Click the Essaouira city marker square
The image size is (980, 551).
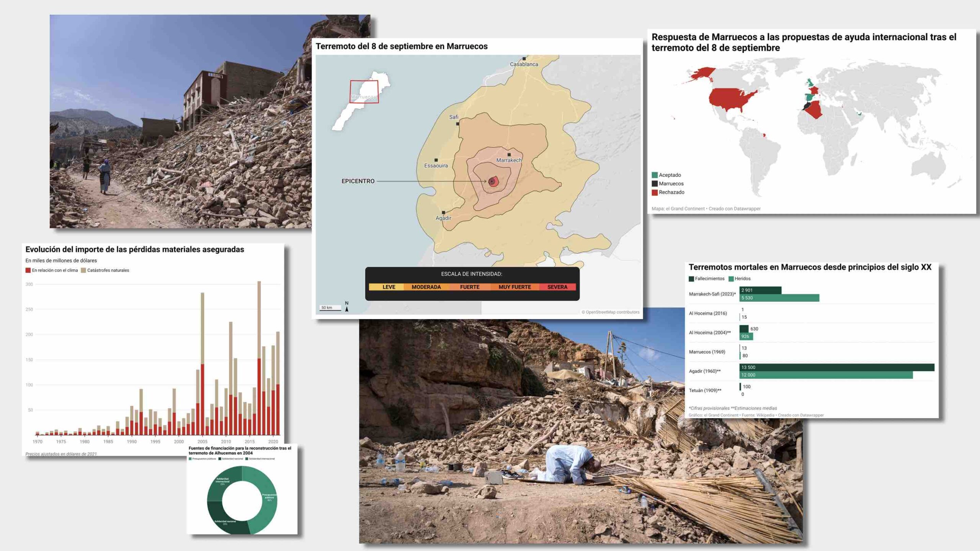coord(436,160)
